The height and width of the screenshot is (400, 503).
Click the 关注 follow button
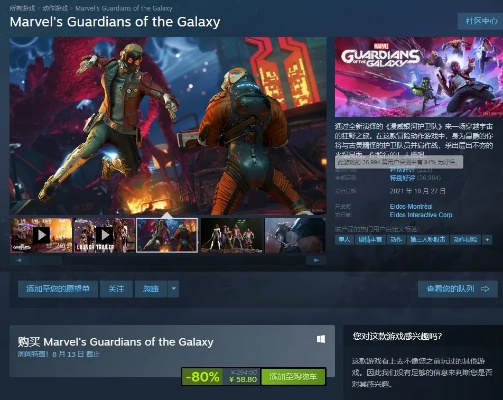116,289
